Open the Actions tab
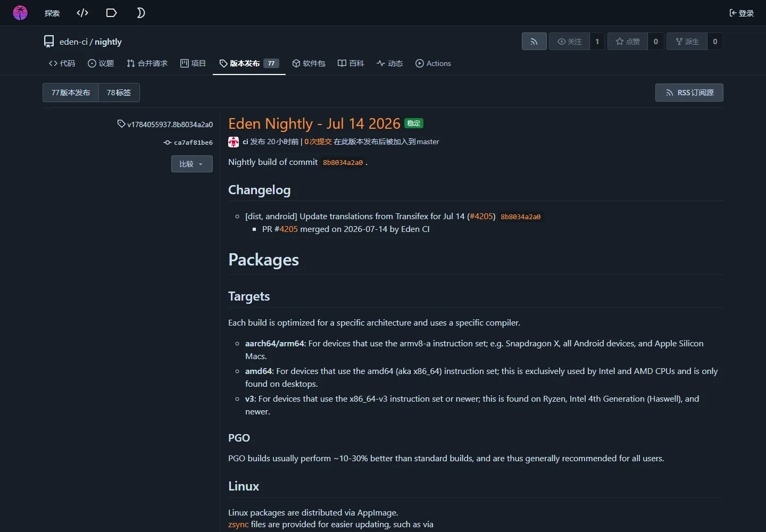 coord(433,63)
